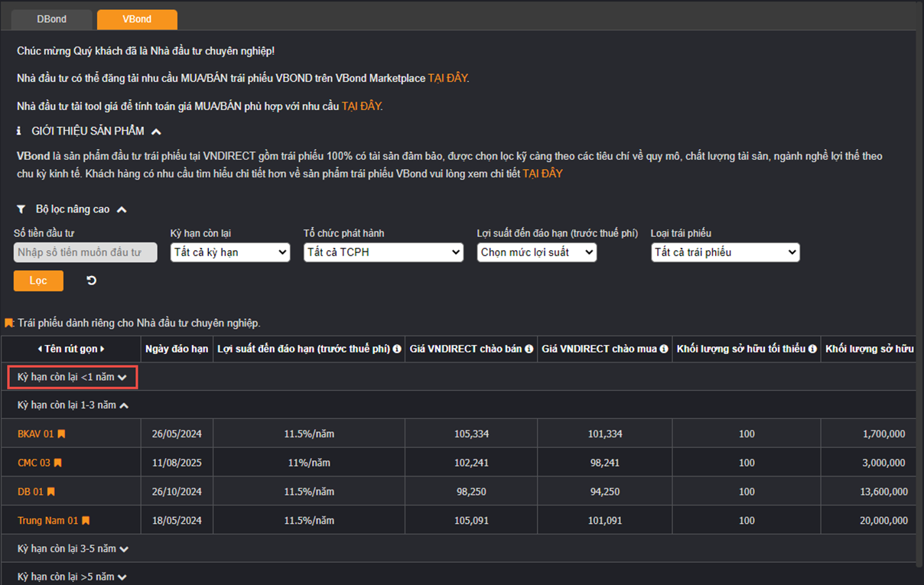Open TẠI ĐÂY link for price tool download
The height and width of the screenshot is (585, 924).
361,106
